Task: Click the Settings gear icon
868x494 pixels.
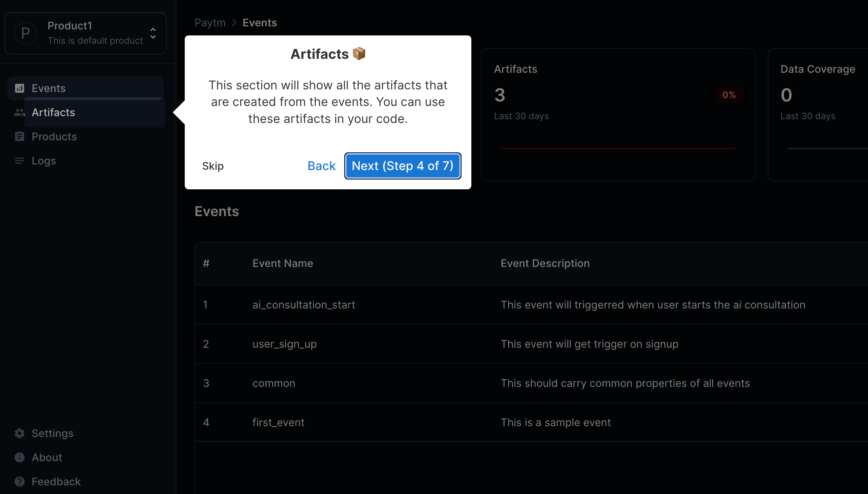Action: (x=20, y=433)
